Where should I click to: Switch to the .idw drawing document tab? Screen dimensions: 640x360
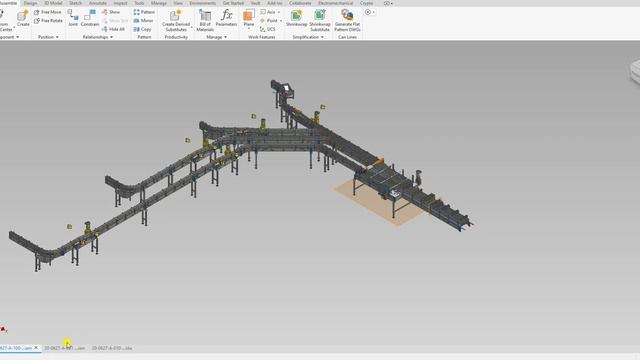click(x=112, y=348)
